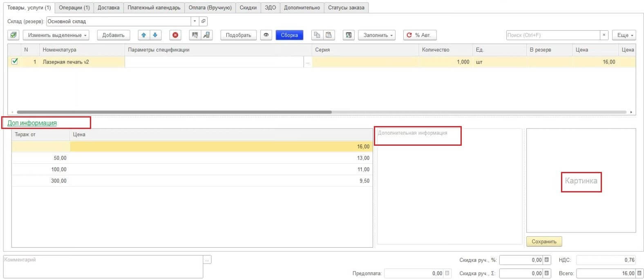
Task: Move the row up with blue arrow
Action: click(x=144, y=35)
